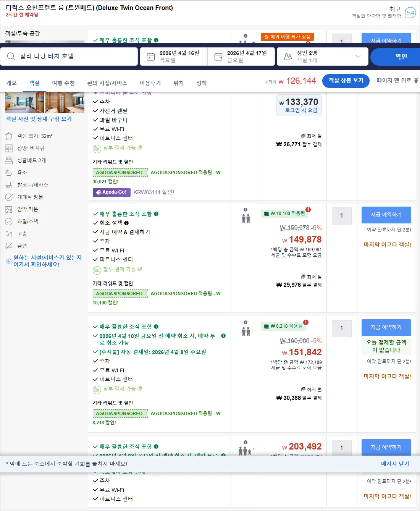420x511 pixels.
Task: Book now the ₩149,878 room offer
Action: 386,215
